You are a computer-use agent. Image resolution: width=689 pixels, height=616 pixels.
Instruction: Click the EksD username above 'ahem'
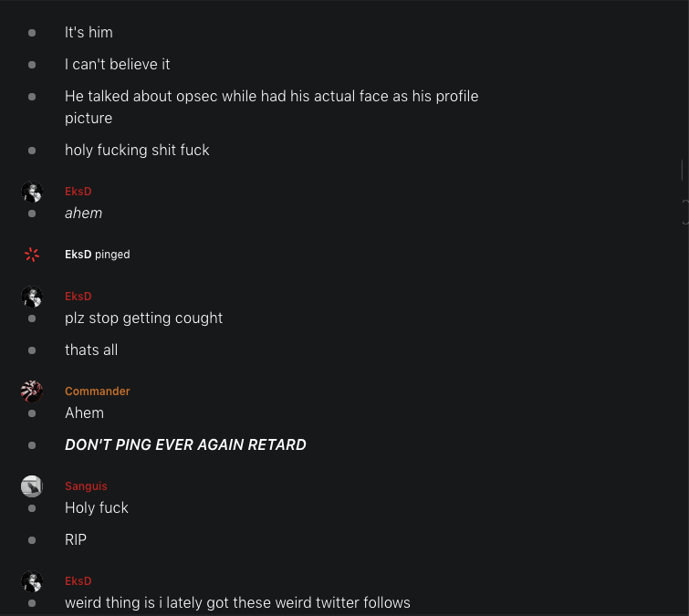point(78,192)
